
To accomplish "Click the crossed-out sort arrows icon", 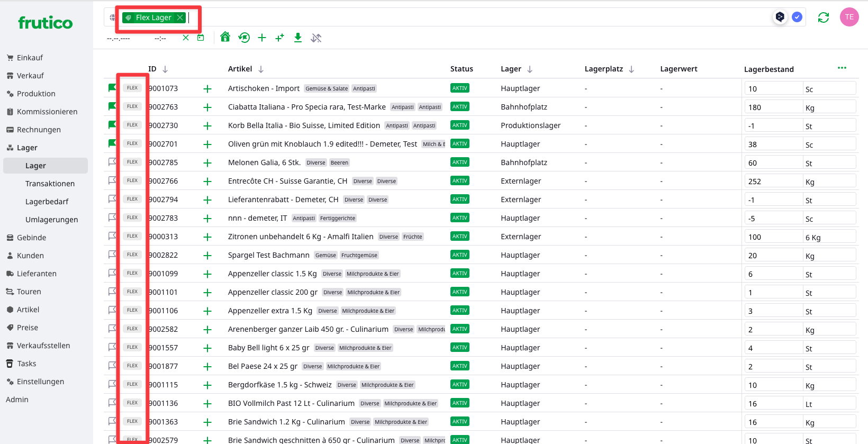I will (316, 38).
